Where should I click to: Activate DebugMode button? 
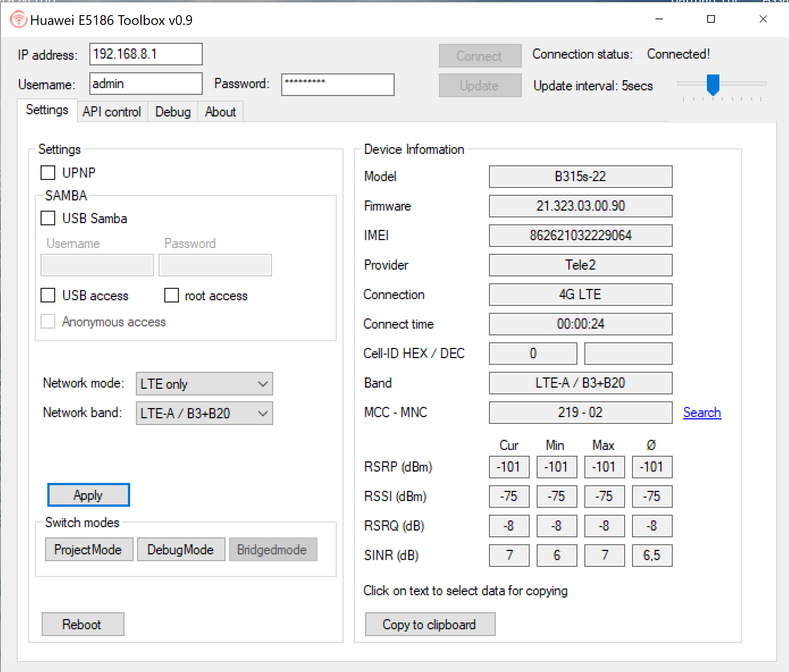tap(181, 549)
